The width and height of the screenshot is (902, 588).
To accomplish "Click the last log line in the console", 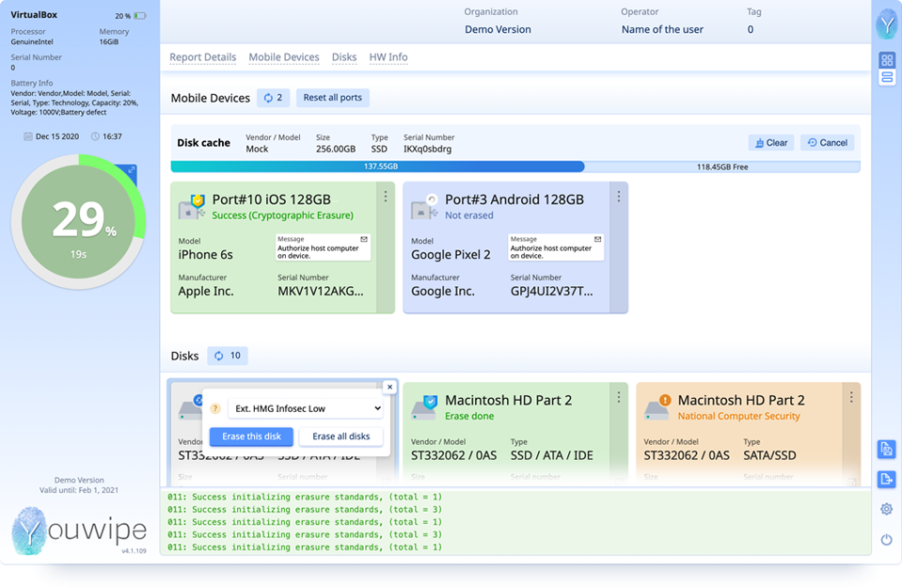I will [305, 548].
